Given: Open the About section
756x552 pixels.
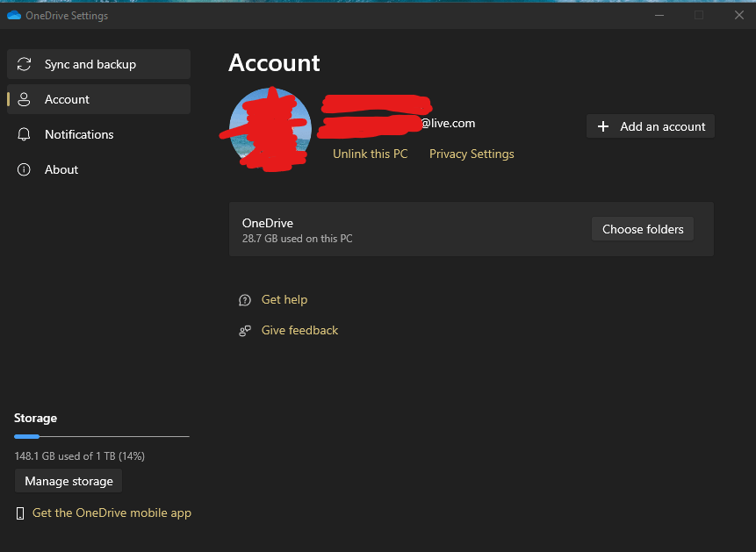Looking at the screenshot, I should 98,169.
